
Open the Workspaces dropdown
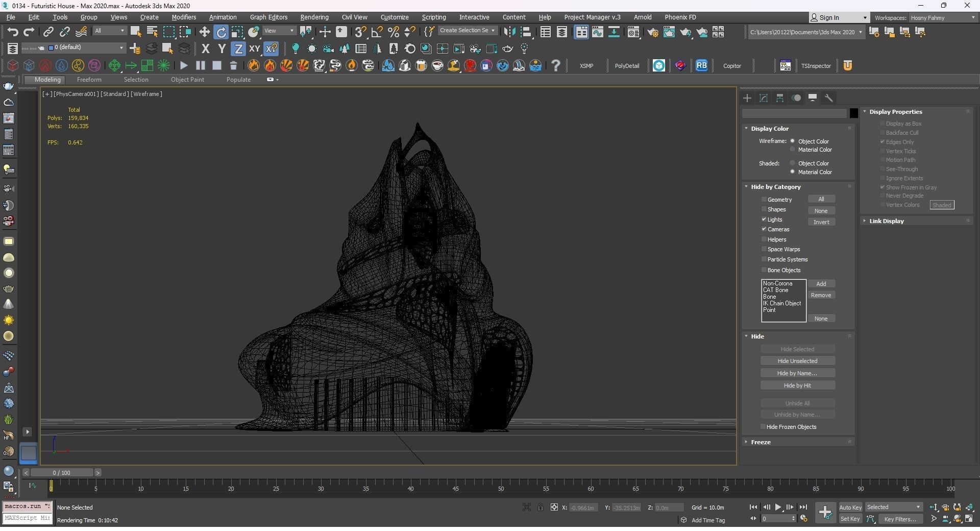point(942,18)
